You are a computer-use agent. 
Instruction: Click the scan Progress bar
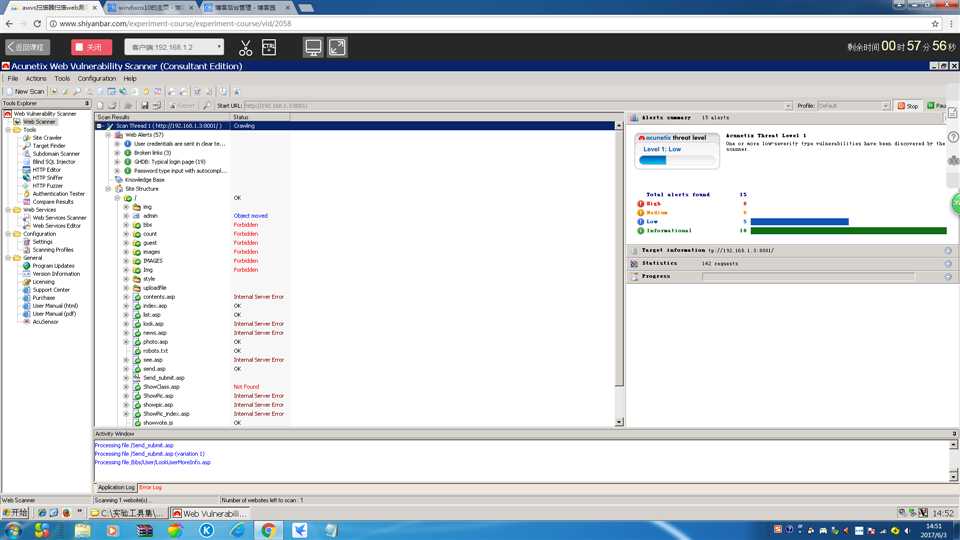point(808,276)
